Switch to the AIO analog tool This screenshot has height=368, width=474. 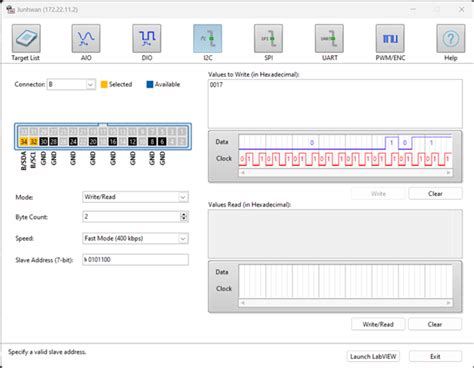(x=86, y=39)
